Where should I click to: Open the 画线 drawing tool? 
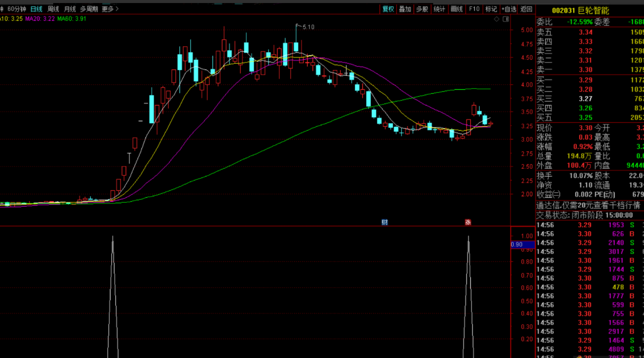457,9
